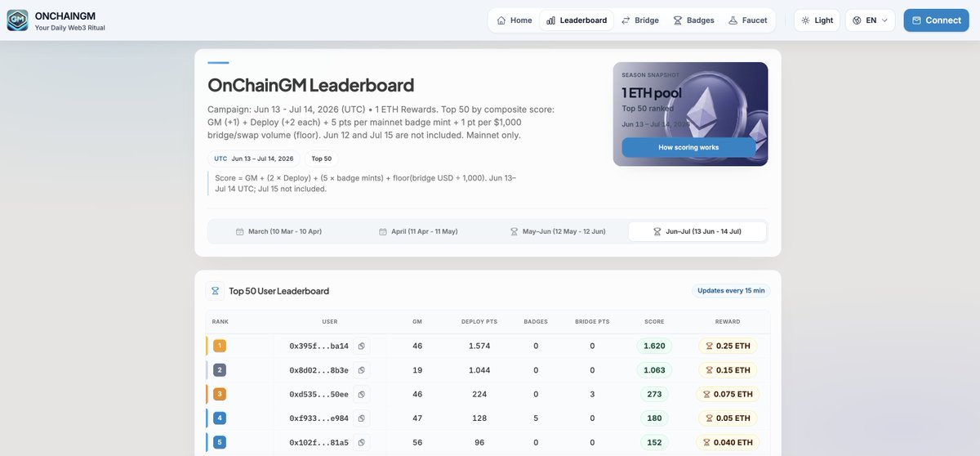This screenshot has width=980, height=456.
Task: Click the OnChainGM Leaderboard heading
Action: (311, 85)
